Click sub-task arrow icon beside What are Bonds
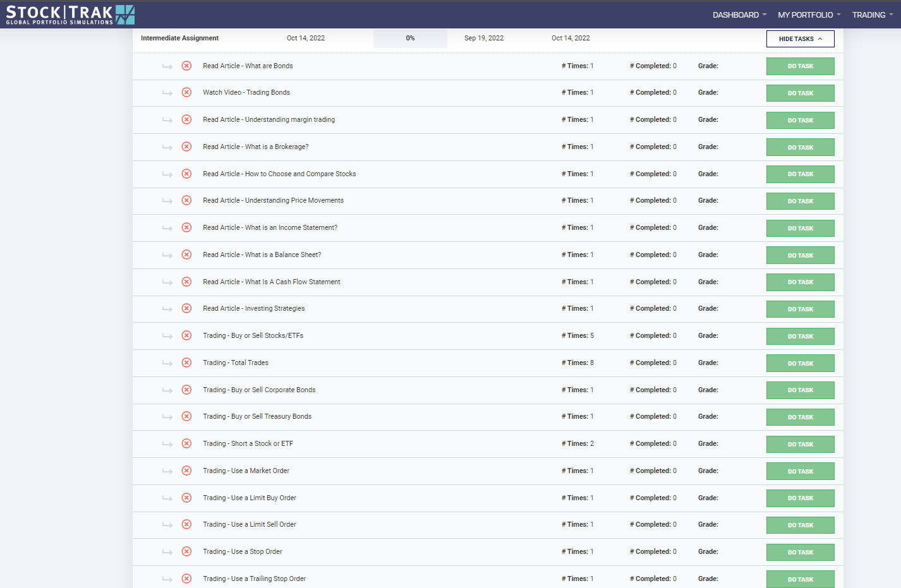 point(167,66)
